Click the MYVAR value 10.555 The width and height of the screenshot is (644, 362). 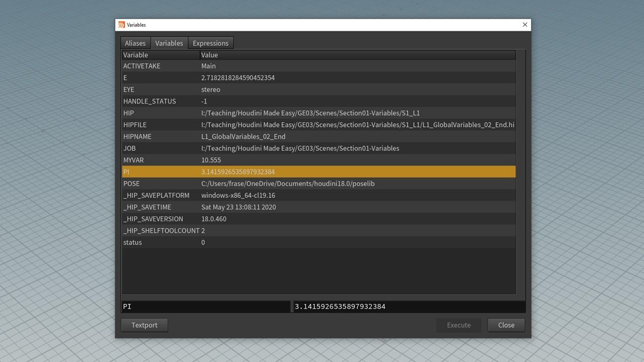pyautogui.click(x=211, y=160)
